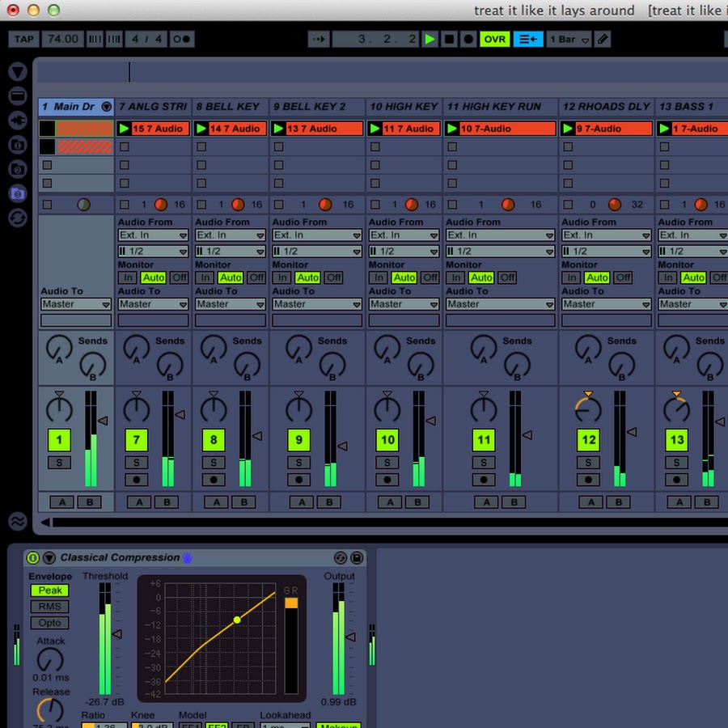Click the browser show/hide triangle icon
Viewport: 728px width, 728px height.
tap(18, 72)
